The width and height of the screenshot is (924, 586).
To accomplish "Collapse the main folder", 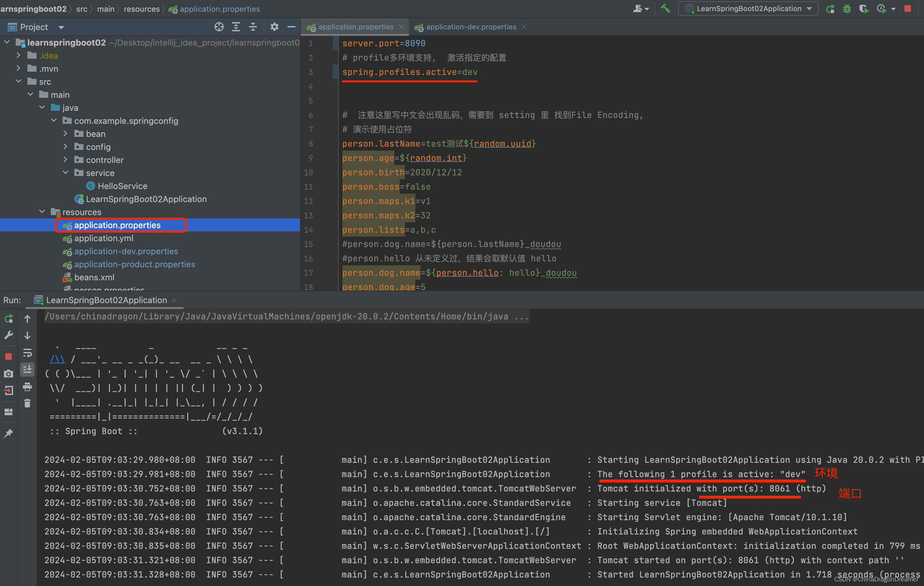I will click(x=30, y=94).
